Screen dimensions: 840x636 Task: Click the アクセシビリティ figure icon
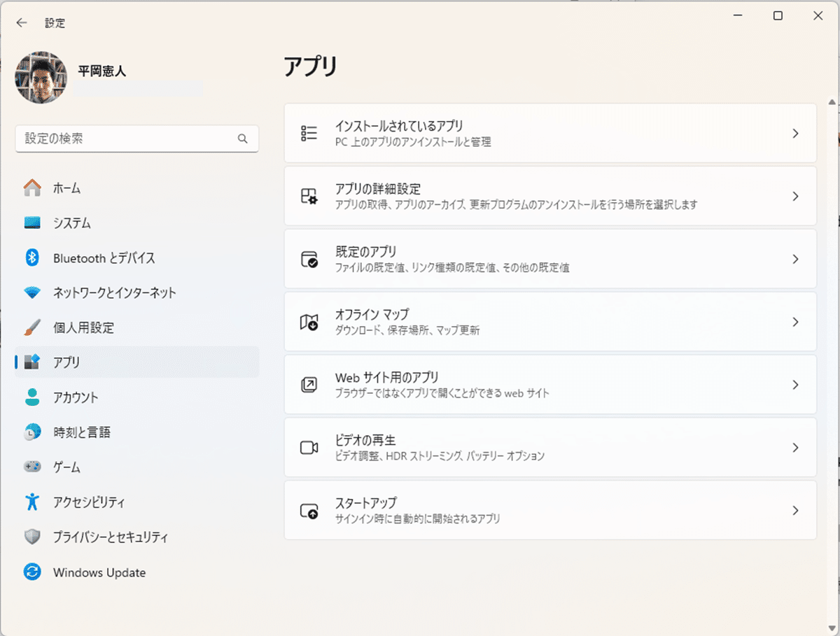32,502
